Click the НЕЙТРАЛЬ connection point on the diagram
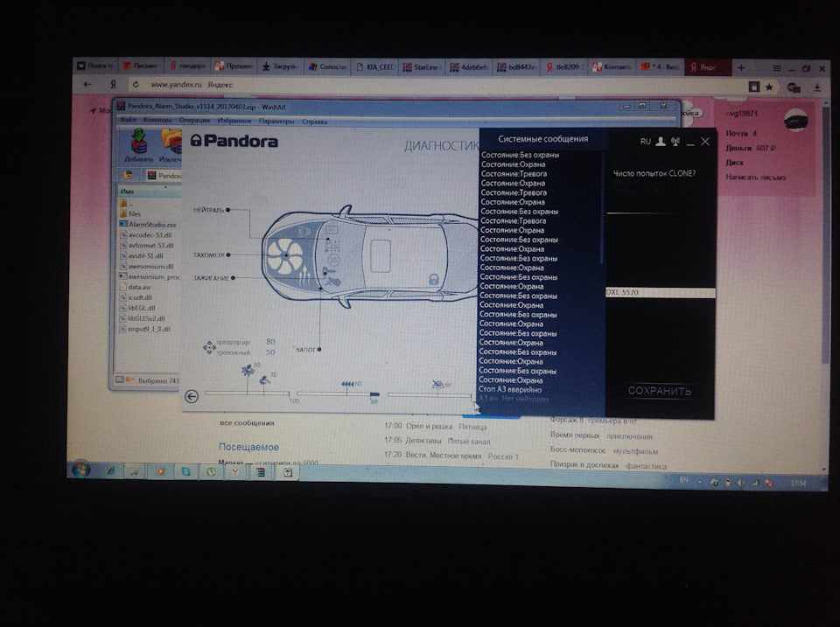The width and height of the screenshot is (840, 627). [x=227, y=210]
